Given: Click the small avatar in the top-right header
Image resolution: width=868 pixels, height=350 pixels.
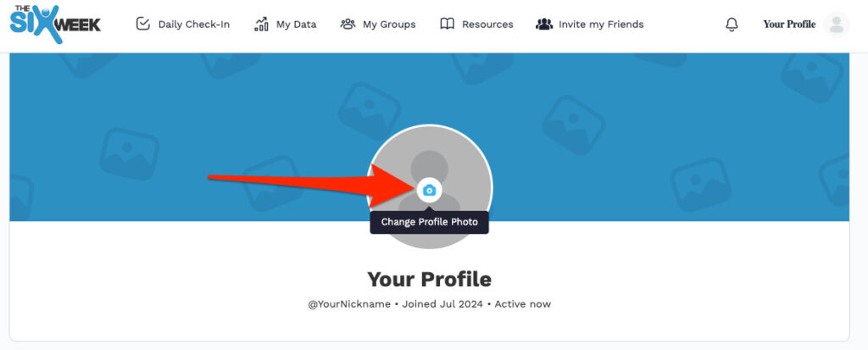Looking at the screenshot, I should coord(836,25).
